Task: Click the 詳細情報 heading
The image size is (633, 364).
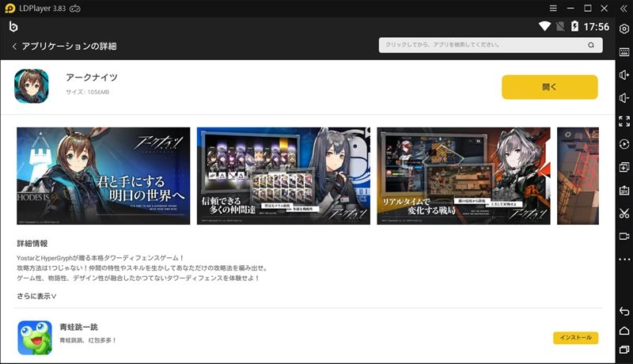Action: point(32,244)
